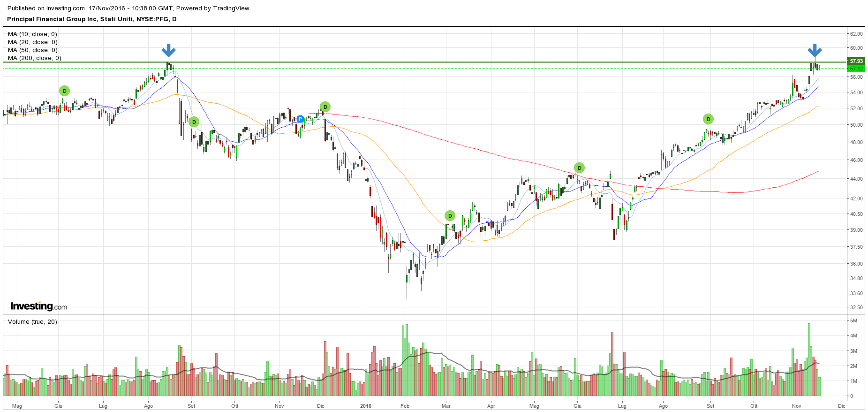Click the 37.50 price axis label

coord(856,247)
